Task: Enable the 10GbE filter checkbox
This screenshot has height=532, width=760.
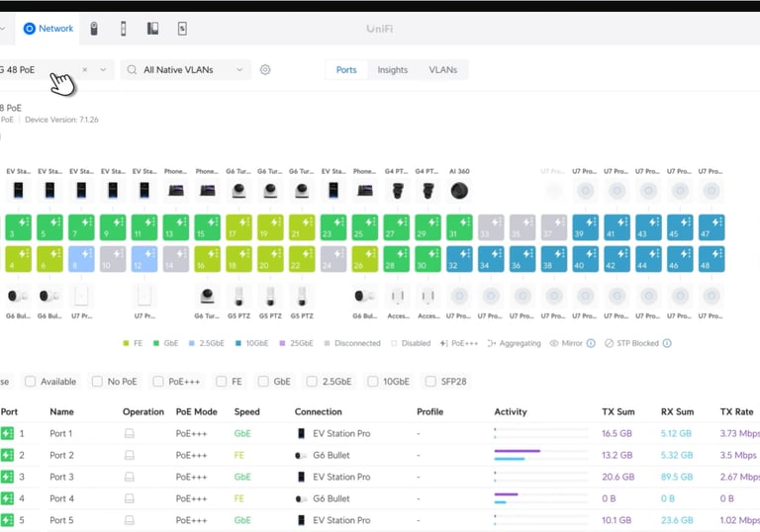Action: tap(373, 382)
